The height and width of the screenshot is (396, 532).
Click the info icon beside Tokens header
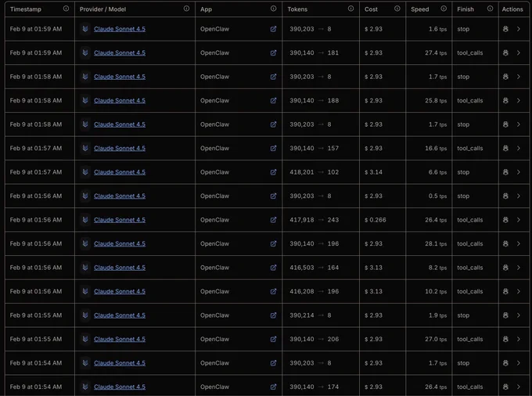pyautogui.click(x=350, y=9)
